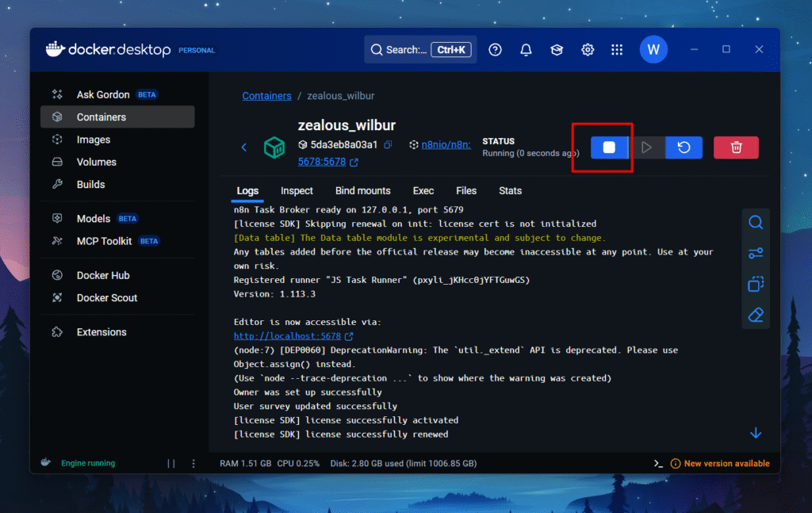
Task: Open the apps grid menu
Action: (617, 50)
